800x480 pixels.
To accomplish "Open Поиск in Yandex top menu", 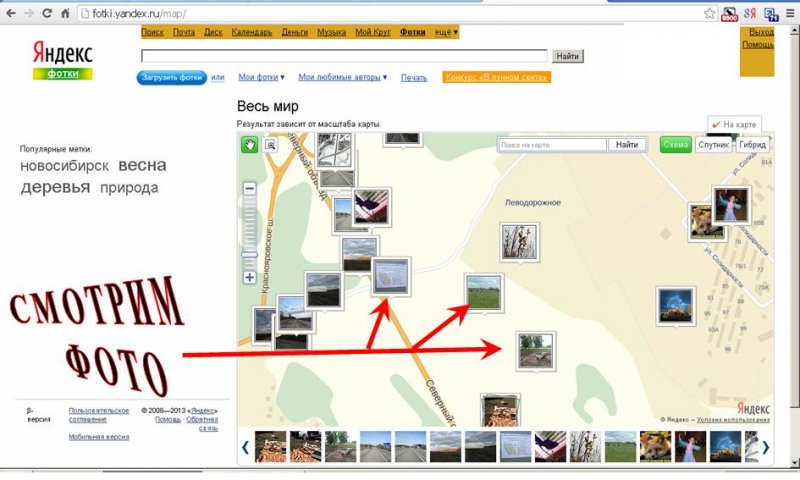I will 153,32.
